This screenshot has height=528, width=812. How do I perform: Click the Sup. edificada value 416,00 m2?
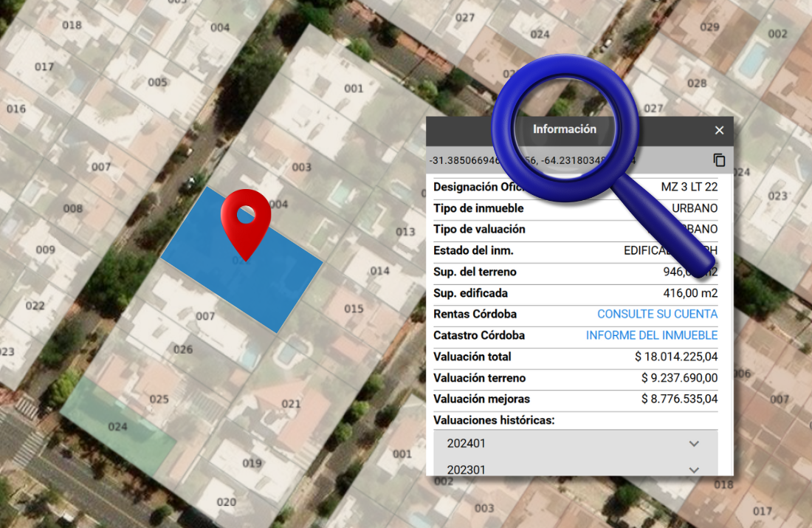click(x=690, y=293)
